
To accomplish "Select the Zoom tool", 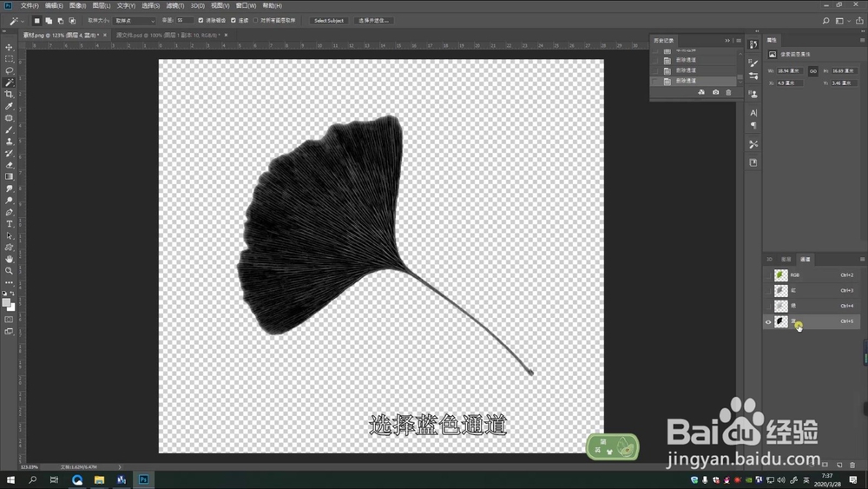I will click(x=9, y=271).
